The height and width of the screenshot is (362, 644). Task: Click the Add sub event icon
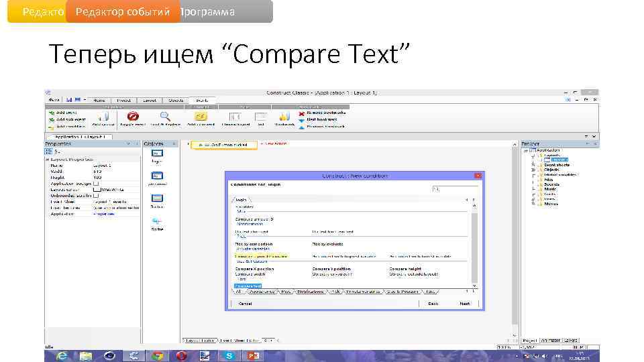(x=52, y=119)
